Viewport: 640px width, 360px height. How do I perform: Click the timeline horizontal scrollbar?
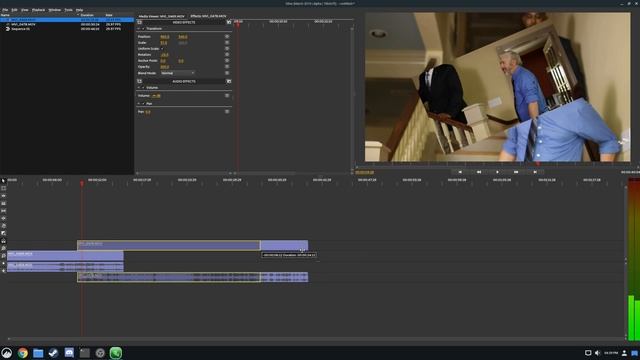316,338
